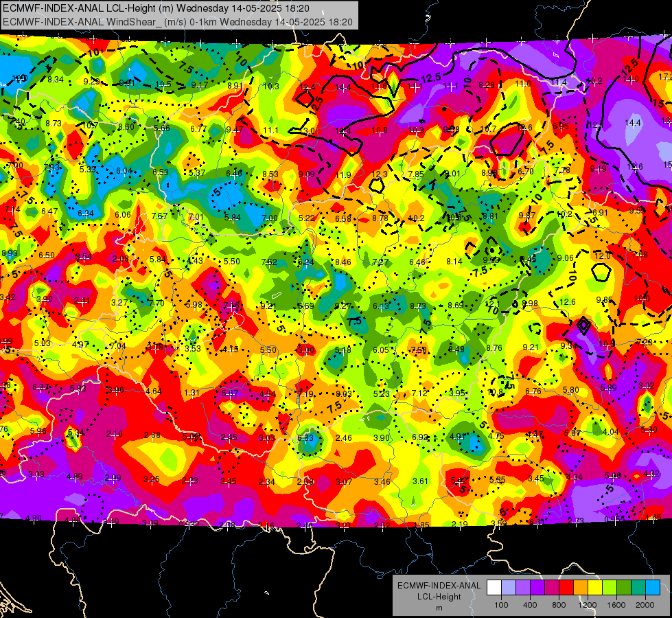The width and height of the screenshot is (672, 618).
Task: Click the teal legend swatch
Action: coord(638,587)
